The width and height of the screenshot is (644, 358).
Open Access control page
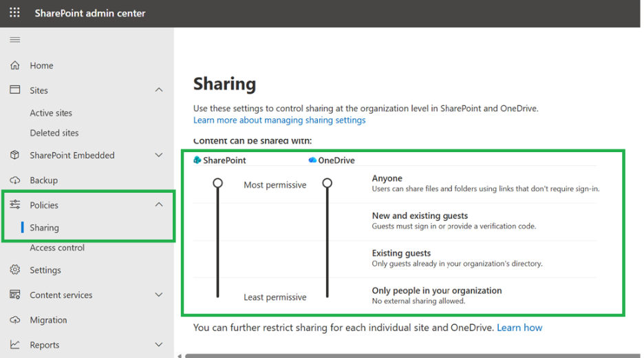[x=57, y=248]
